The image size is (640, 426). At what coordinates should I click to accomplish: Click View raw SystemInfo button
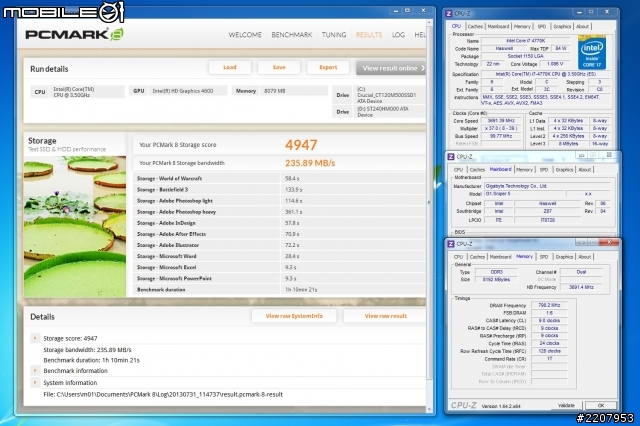tap(294, 316)
